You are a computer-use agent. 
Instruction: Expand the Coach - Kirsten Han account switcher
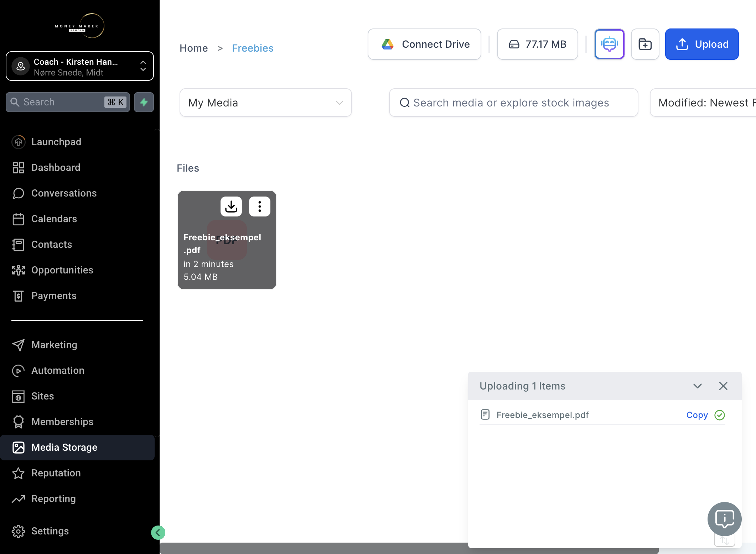[x=80, y=66]
